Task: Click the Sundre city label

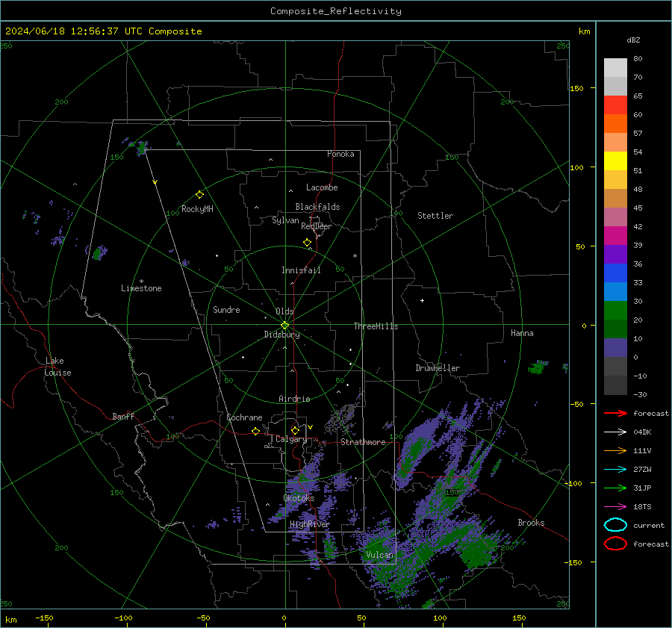Action: point(227,310)
